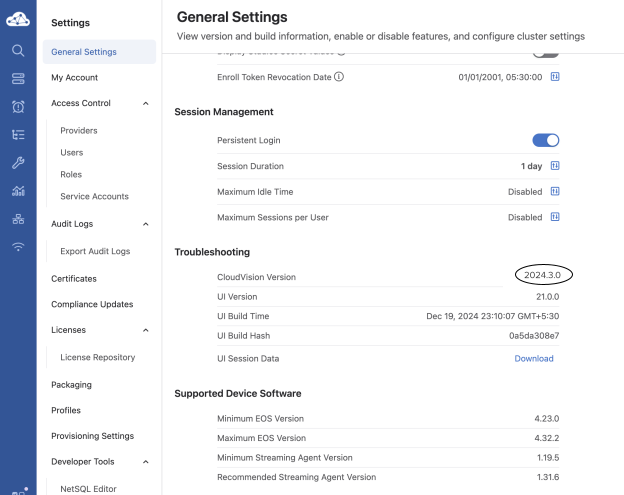This screenshot has width=624, height=495.
Task: Open the Provisioning wrench icon
Action: coord(18,163)
